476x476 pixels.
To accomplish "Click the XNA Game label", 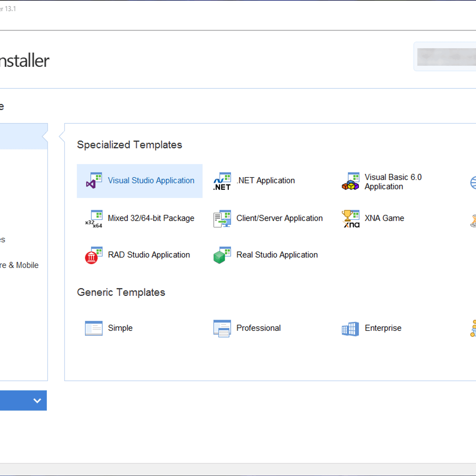I will tap(384, 218).
